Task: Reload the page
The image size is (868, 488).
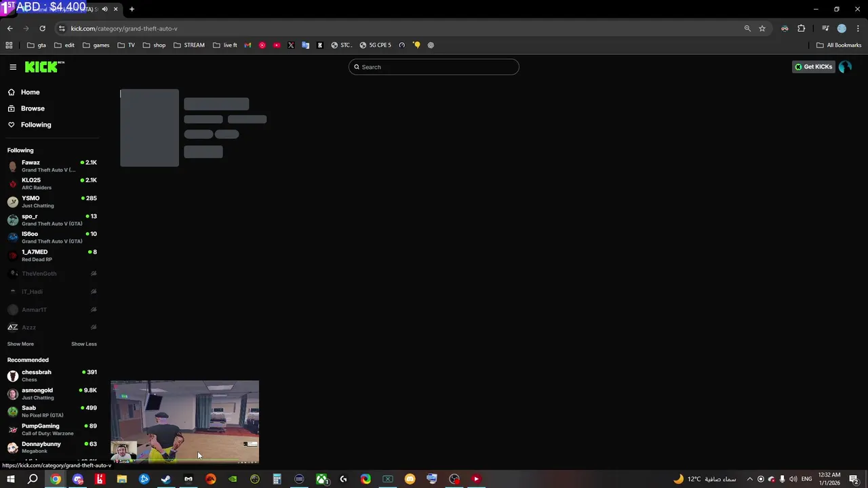Action: tap(42, 28)
